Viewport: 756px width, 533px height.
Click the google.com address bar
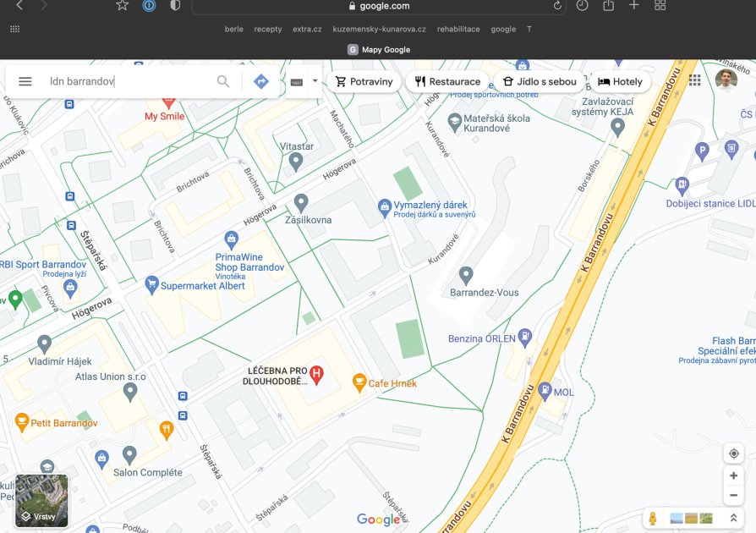tap(379, 6)
